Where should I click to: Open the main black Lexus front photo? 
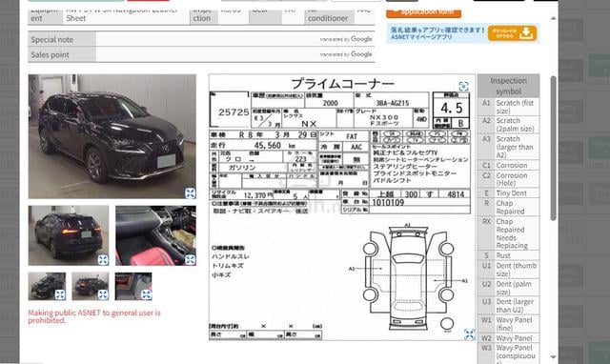[x=112, y=136]
